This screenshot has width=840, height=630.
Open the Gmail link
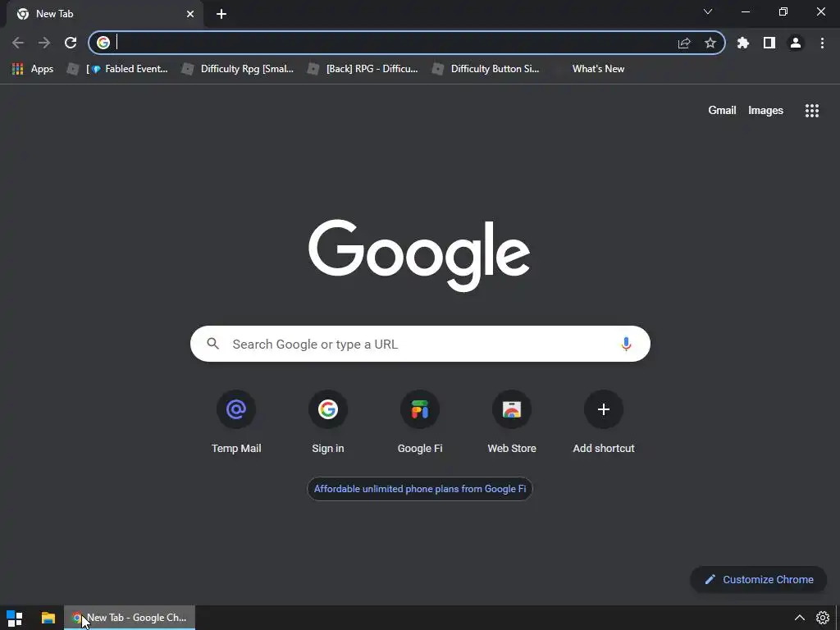point(722,111)
